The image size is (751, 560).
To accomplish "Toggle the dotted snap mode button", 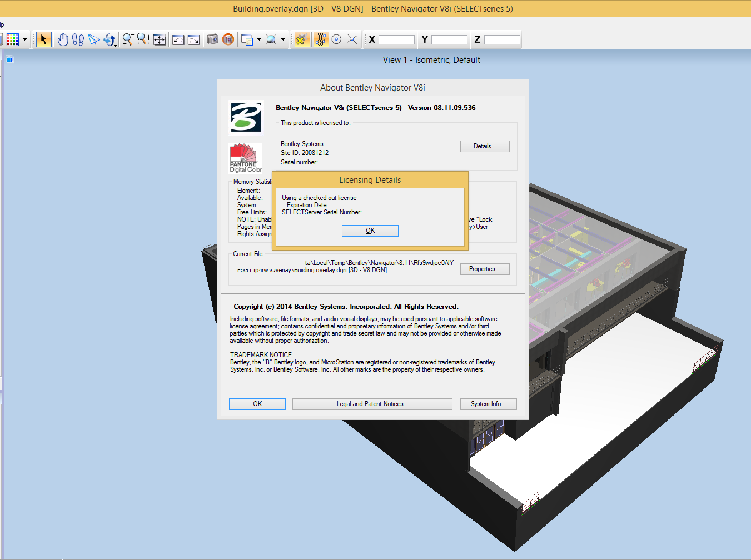I will pyautogui.click(x=321, y=39).
